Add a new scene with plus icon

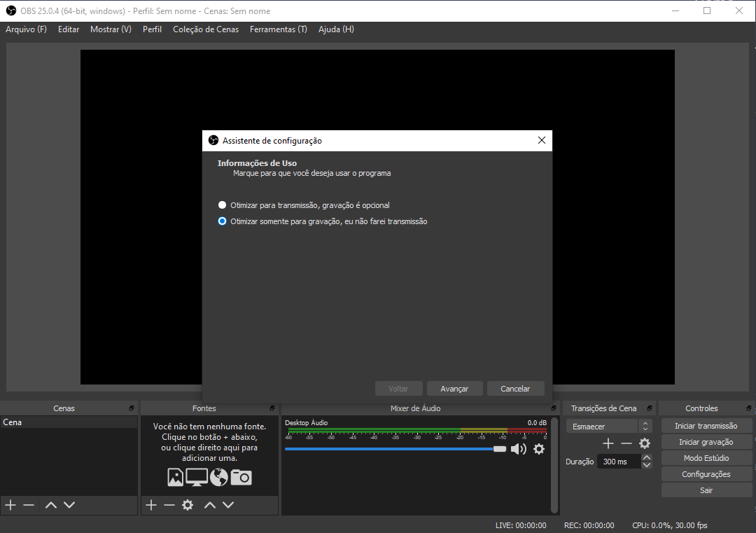click(10, 505)
